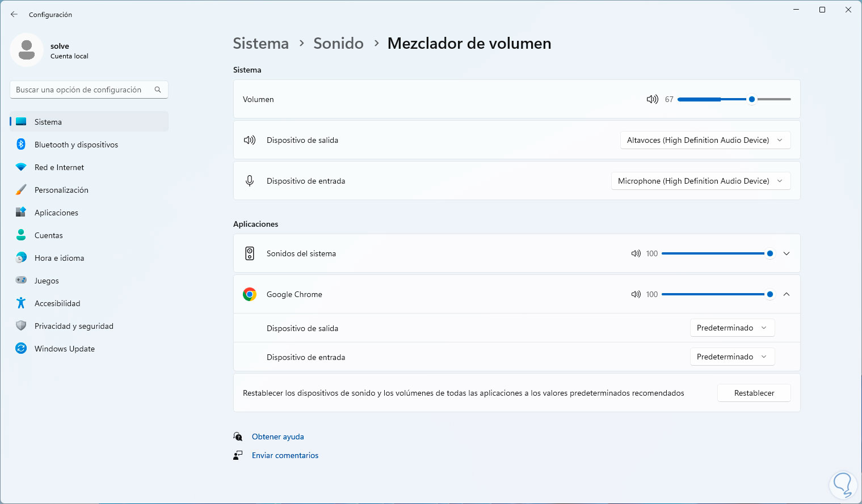Click the Restablecer button
The height and width of the screenshot is (504, 862).
(x=754, y=393)
